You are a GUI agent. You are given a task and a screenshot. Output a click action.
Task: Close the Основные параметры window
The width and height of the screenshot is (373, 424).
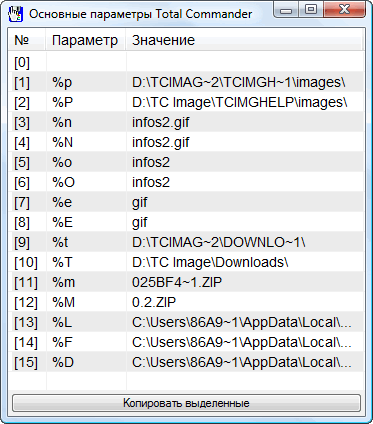(344, 10)
